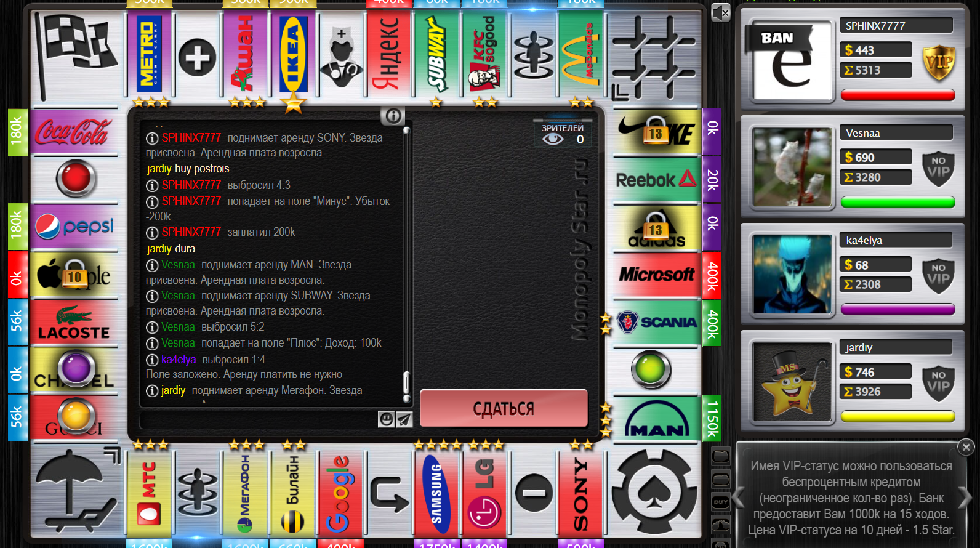980x548 pixels.
Task: Click ka4elya purple timer bar
Action: click(898, 310)
